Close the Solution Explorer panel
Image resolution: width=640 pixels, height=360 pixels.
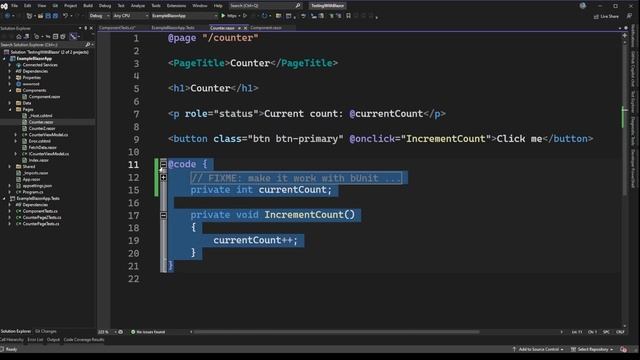click(x=91, y=28)
